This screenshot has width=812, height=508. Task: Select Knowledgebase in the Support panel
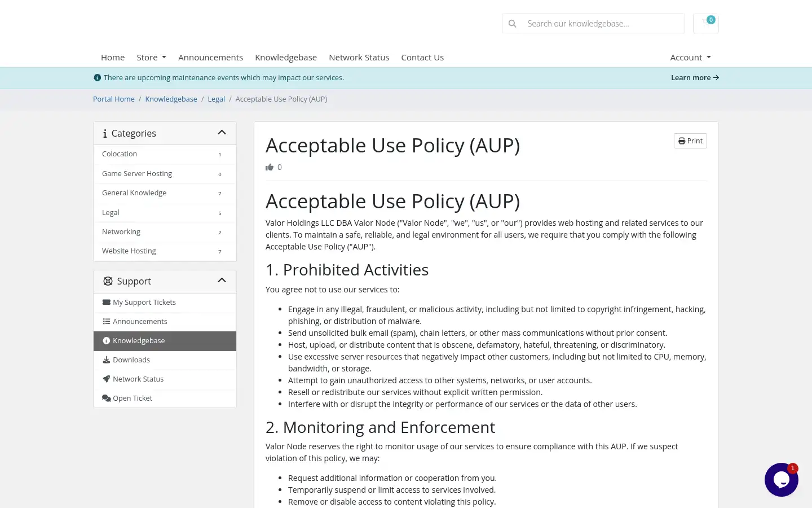pyautogui.click(x=165, y=341)
